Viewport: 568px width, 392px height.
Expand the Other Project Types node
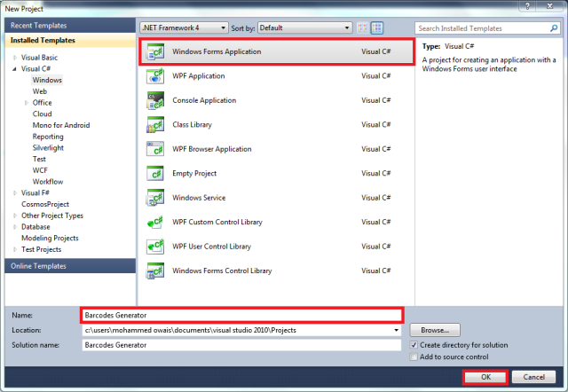(x=15, y=216)
